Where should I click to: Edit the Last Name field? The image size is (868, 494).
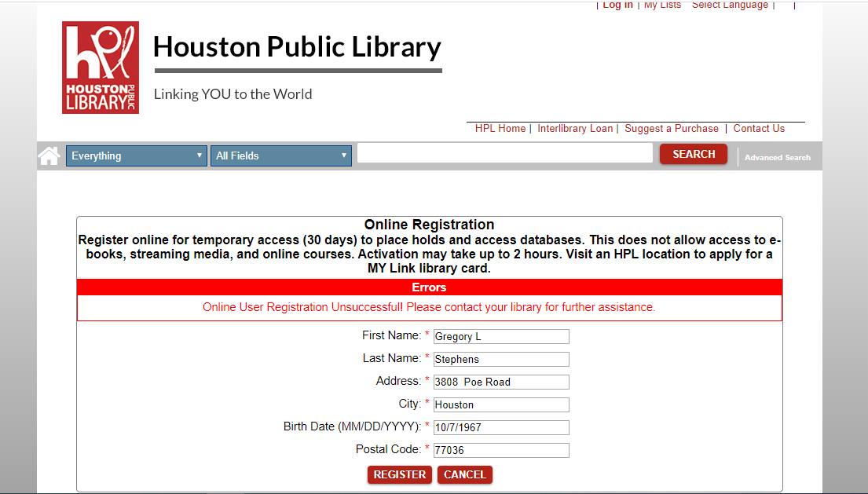(x=501, y=359)
